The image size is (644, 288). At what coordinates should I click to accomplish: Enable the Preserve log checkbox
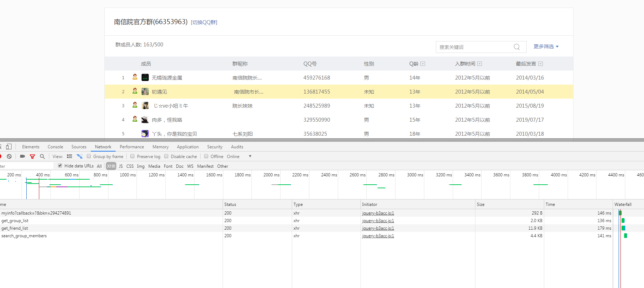[133, 156]
